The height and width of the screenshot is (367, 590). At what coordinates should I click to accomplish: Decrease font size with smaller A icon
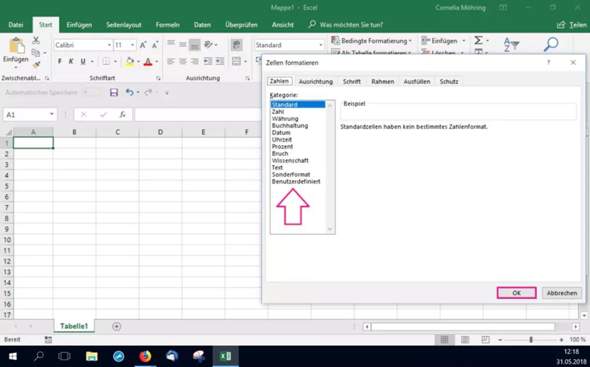155,45
